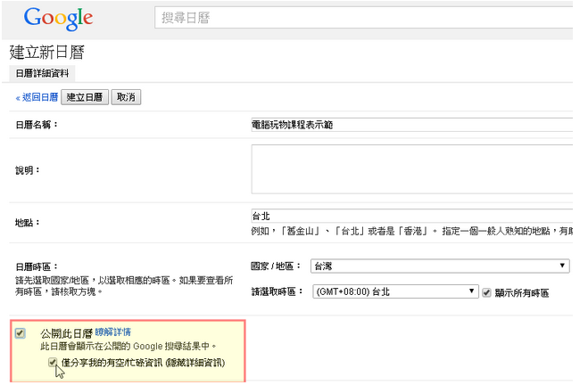
Task: Click the 日曆名稱: field label
Action: 37,125
